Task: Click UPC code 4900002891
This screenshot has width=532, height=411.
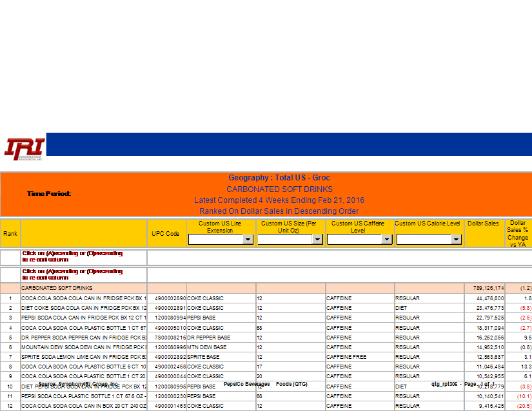Action: (170, 308)
